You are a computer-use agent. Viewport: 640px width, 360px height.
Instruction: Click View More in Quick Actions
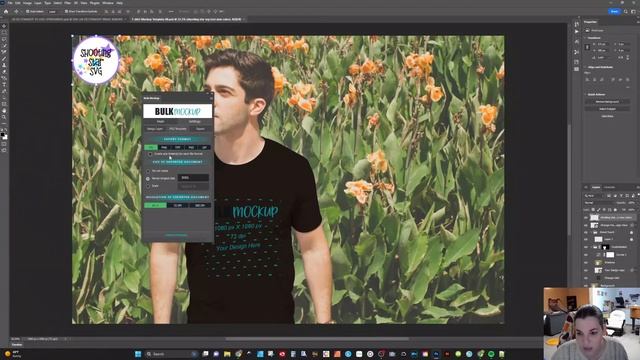pyautogui.click(x=607, y=116)
